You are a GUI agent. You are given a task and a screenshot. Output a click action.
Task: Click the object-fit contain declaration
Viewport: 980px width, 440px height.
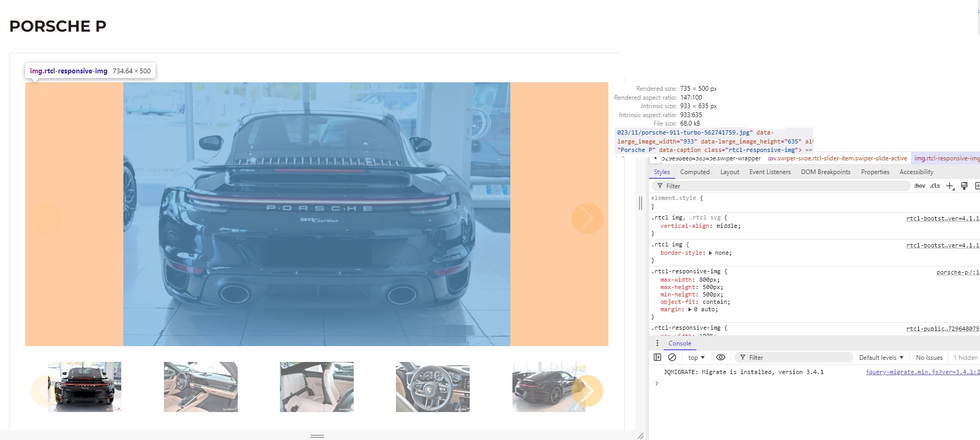(695, 302)
